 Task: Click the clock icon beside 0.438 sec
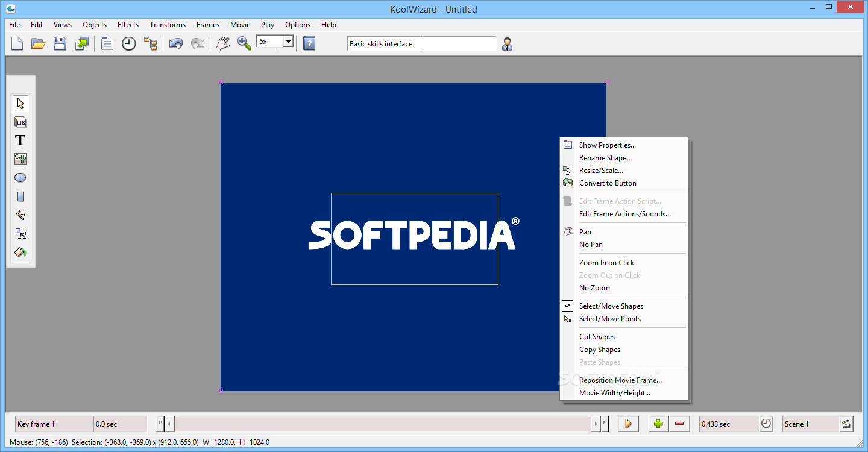[766, 424]
